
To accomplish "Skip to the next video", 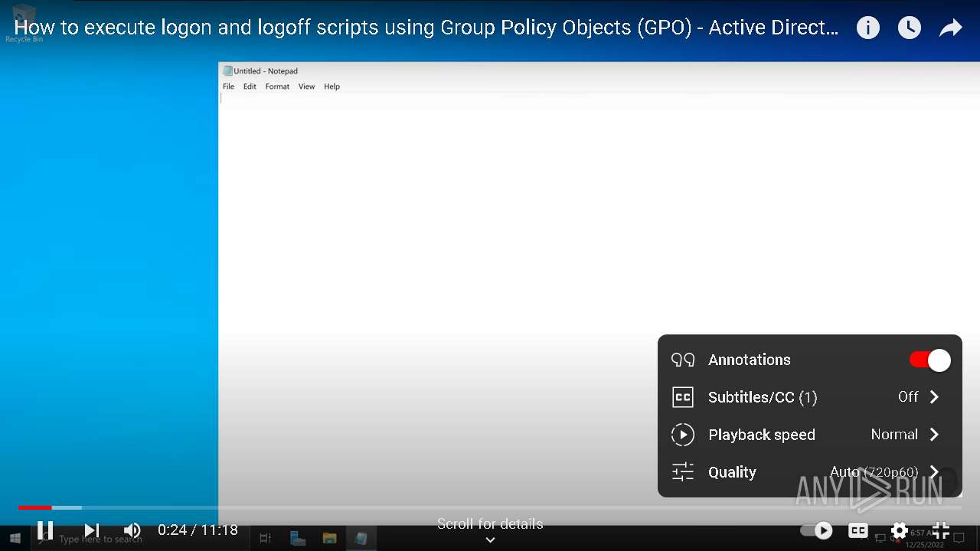I will [92, 530].
